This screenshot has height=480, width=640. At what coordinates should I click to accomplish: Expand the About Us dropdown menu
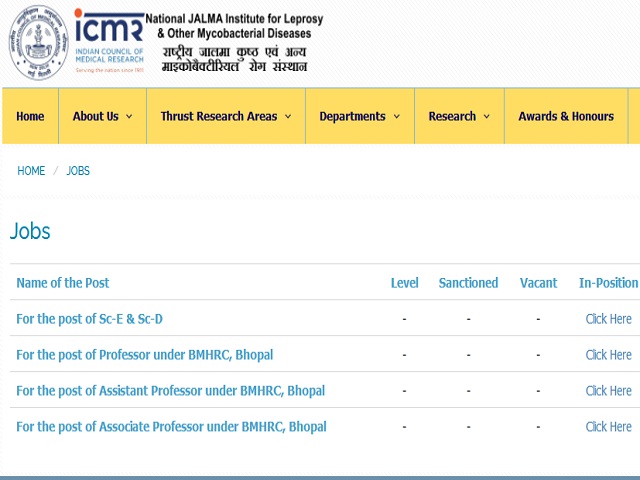coord(102,116)
